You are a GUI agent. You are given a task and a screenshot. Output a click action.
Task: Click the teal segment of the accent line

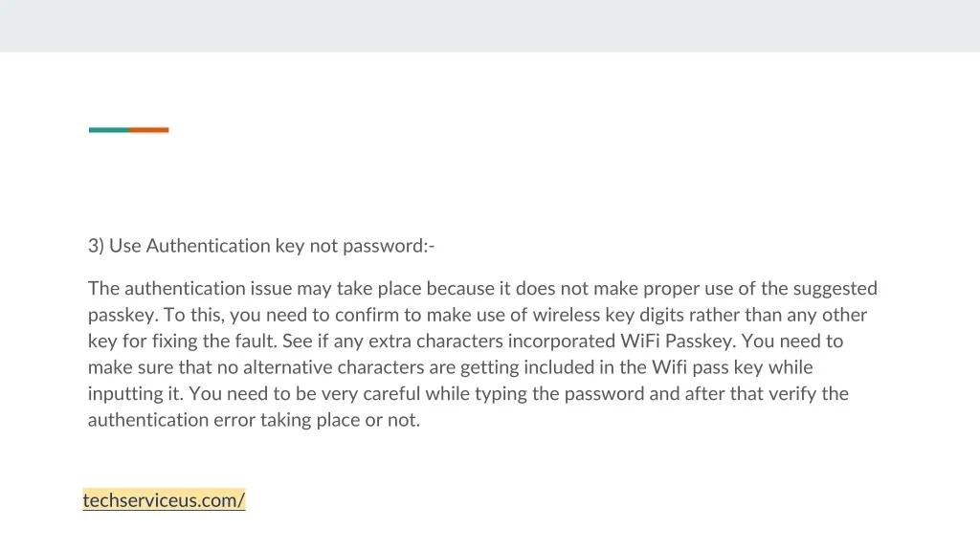click(x=108, y=130)
